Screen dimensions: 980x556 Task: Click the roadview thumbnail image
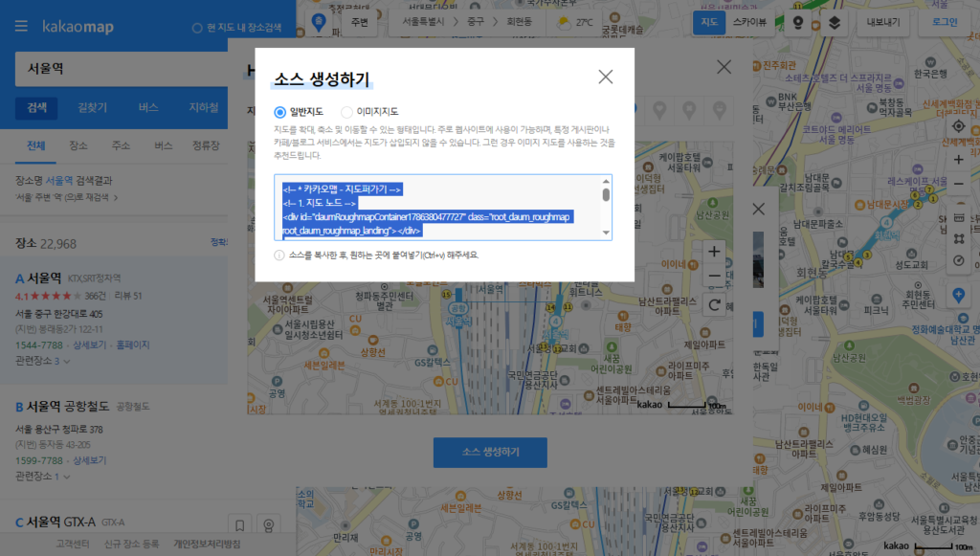[758, 259]
